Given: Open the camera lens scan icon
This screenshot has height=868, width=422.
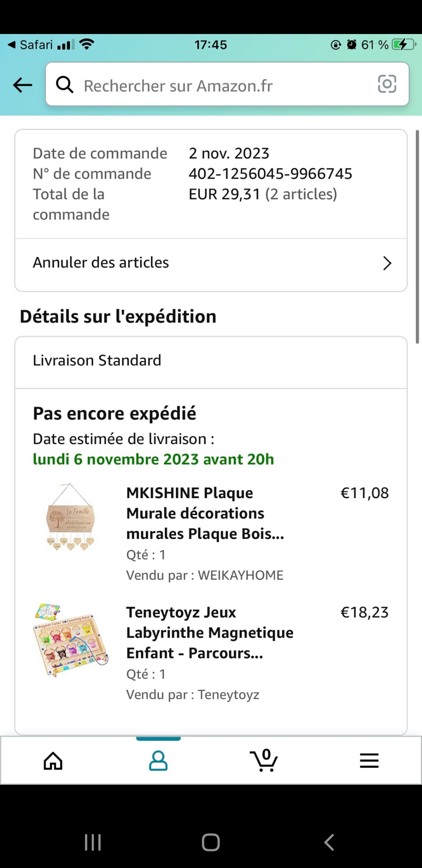Looking at the screenshot, I should pyautogui.click(x=387, y=84).
